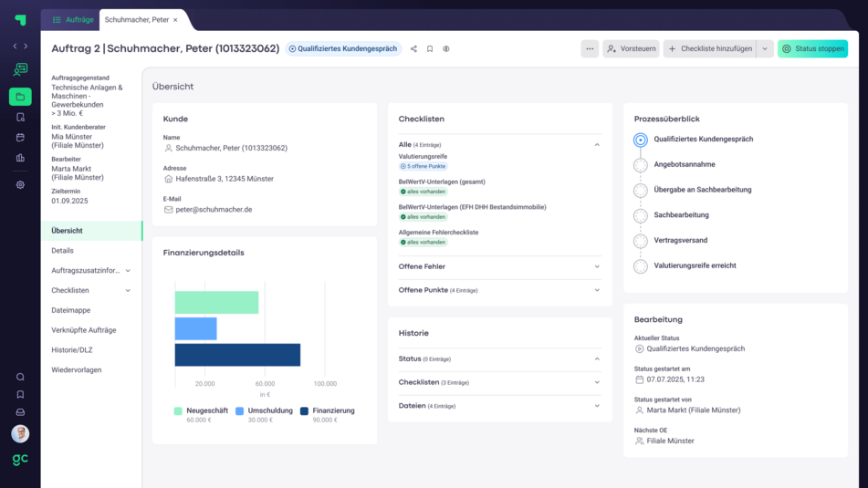Click the search icon in left sidebar
The image size is (868, 488).
(20, 377)
